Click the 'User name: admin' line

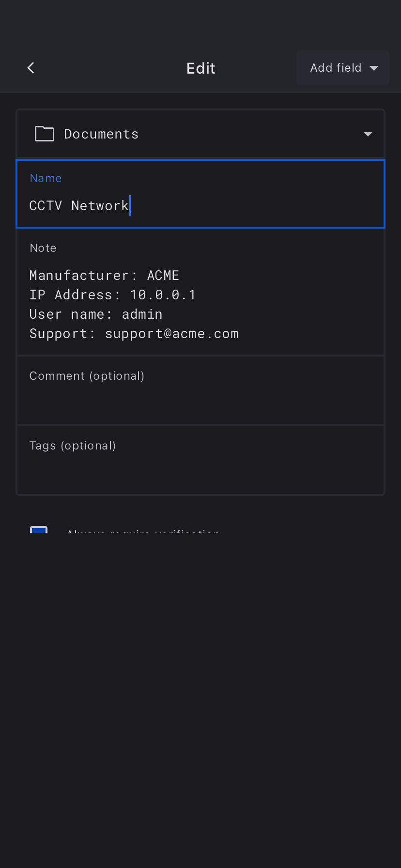[x=96, y=314]
